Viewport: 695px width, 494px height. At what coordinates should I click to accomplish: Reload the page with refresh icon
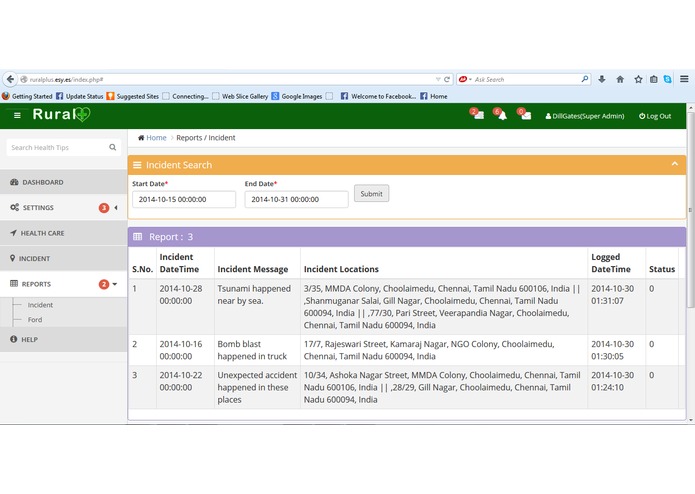point(447,79)
